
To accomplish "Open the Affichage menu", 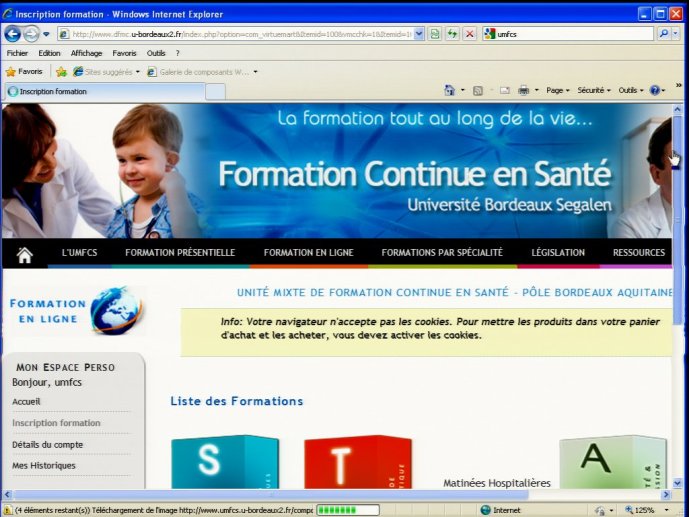I will click(86, 53).
